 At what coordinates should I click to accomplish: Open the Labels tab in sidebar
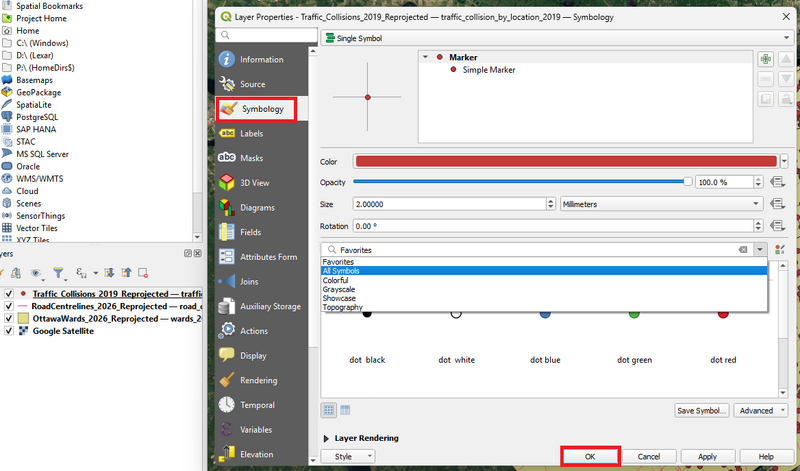(252, 134)
